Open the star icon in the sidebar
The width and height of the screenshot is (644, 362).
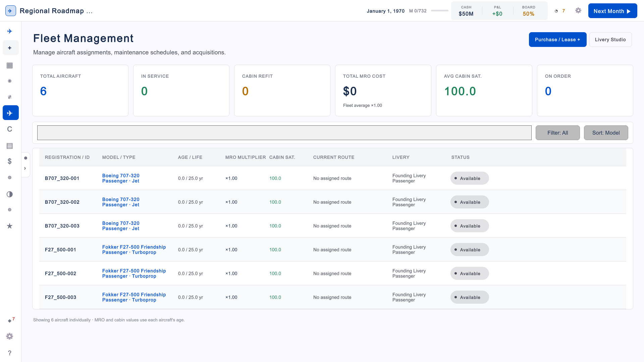[10, 226]
